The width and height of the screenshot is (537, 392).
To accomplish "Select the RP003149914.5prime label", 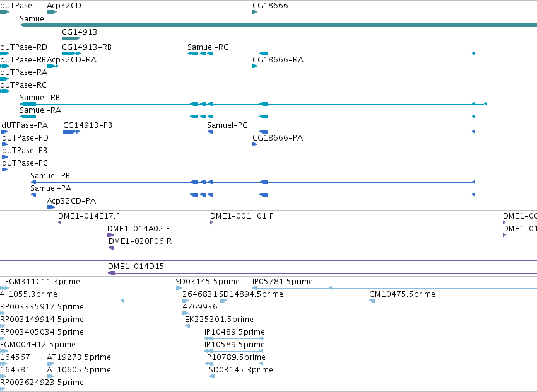I will pyautogui.click(x=42, y=320).
